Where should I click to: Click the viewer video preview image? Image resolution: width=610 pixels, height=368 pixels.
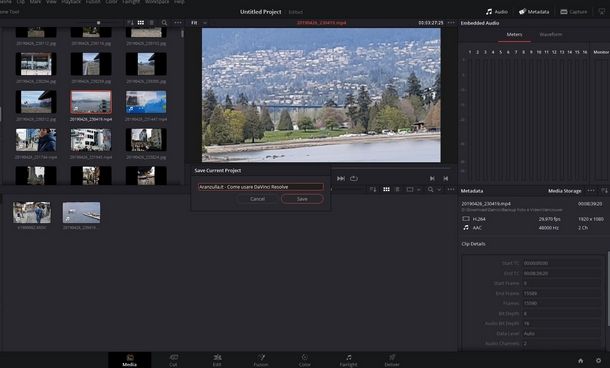[321, 95]
